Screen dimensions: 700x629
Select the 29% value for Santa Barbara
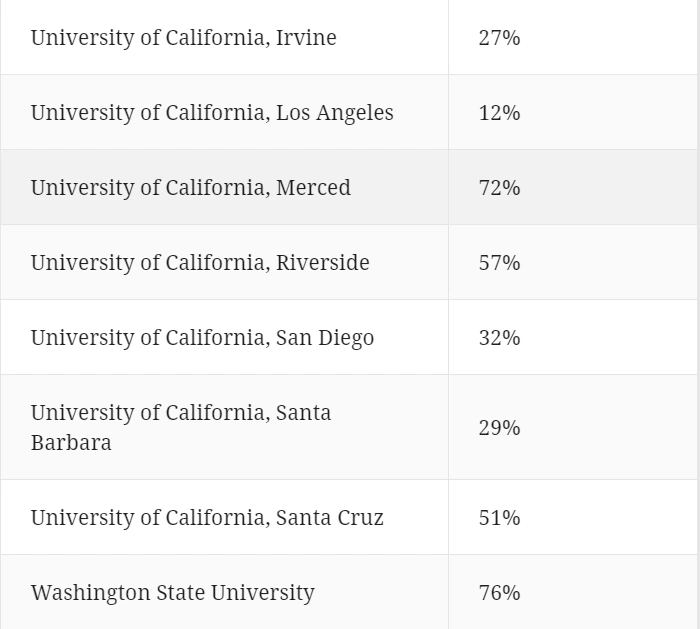[x=499, y=428]
